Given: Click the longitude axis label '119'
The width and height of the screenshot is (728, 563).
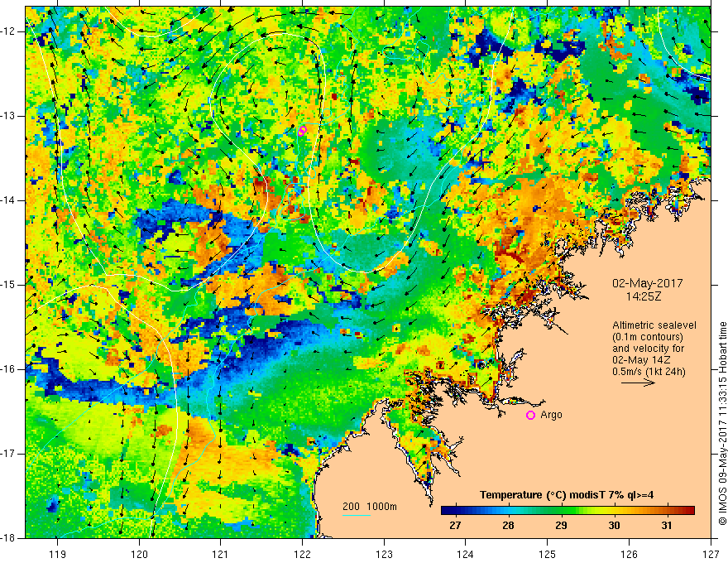Looking at the screenshot, I should [58, 554].
